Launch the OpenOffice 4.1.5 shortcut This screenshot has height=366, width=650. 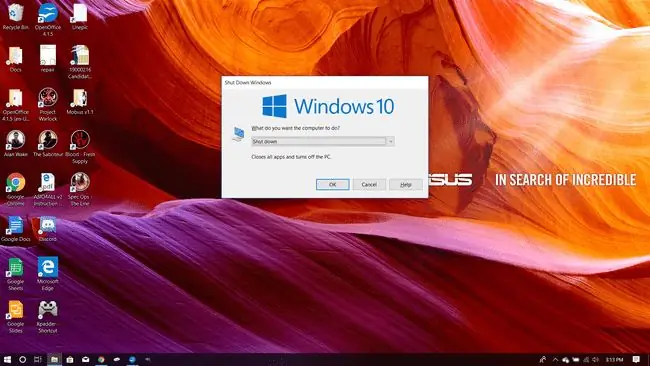point(48,19)
